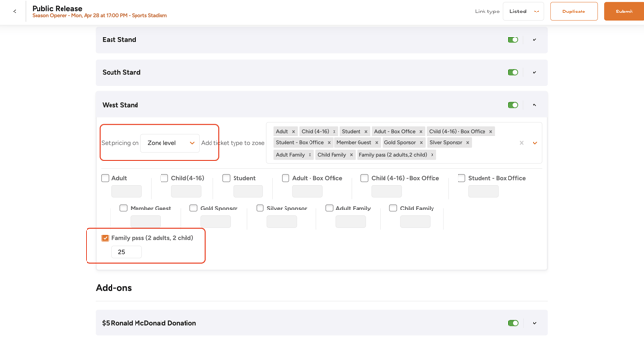Toggle South Stand availability switch
The width and height of the screenshot is (644, 346).
point(512,72)
